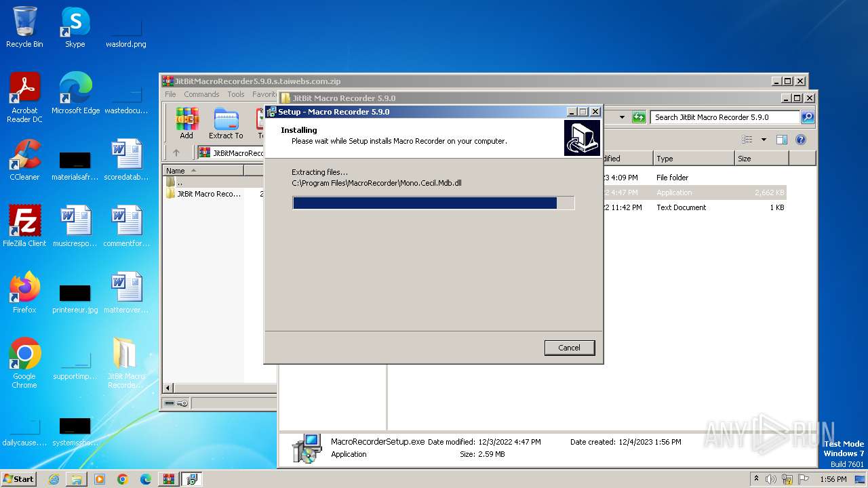Open the File menu in WinRAR
868x488 pixels.
click(x=170, y=94)
